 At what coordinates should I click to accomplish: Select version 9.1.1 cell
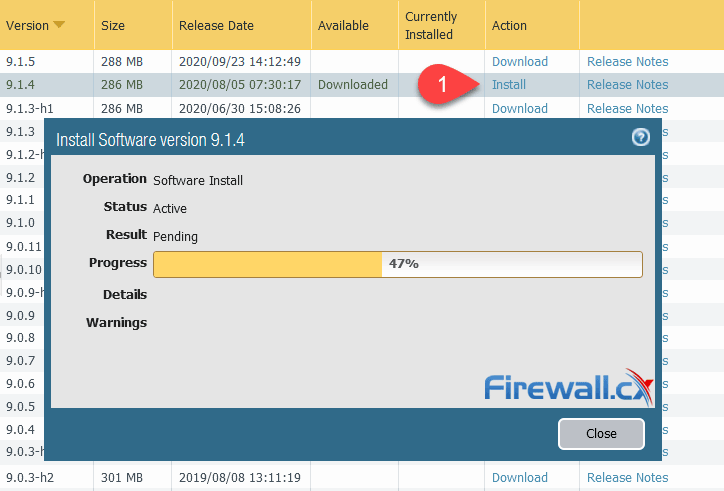click(20, 200)
